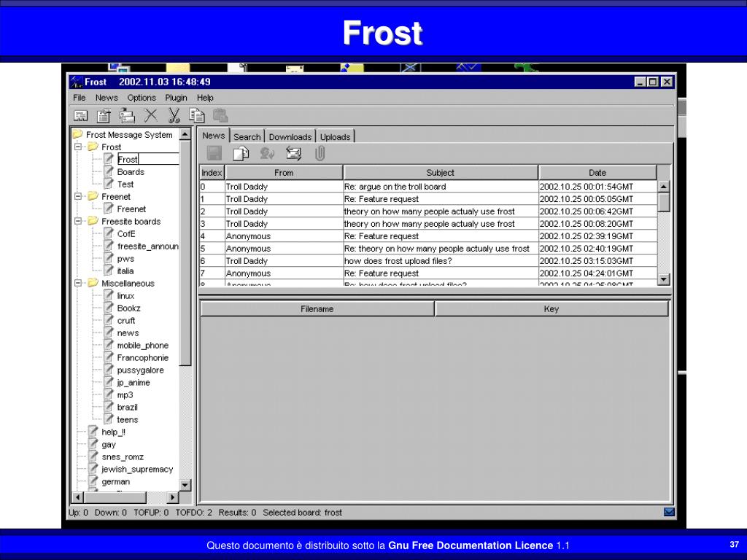The height and width of the screenshot is (560, 747).
Task: Click the clipboard-style new folder toolbar icon
Action: (x=104, y=116)
